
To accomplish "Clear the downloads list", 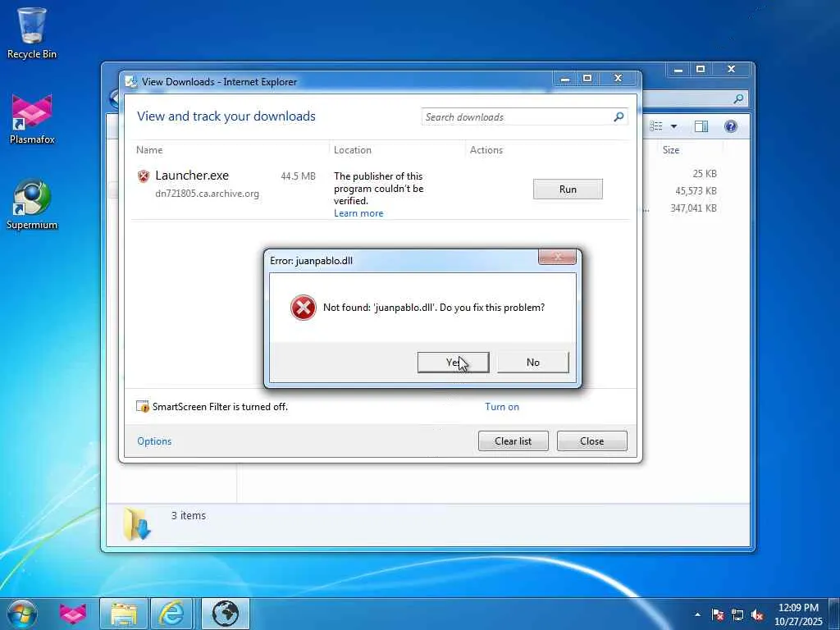I will pos(514,441).
